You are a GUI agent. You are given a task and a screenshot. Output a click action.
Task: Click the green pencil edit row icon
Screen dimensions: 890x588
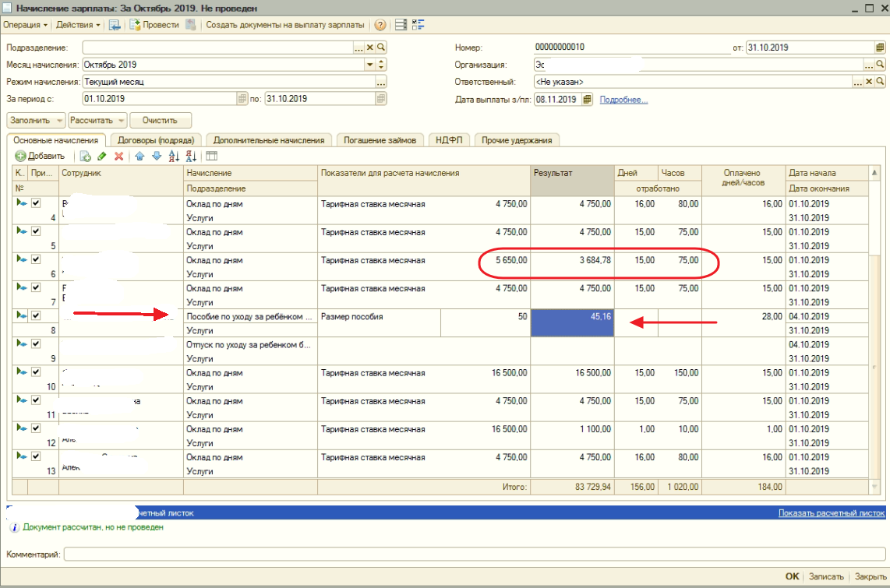click(102, 156)
